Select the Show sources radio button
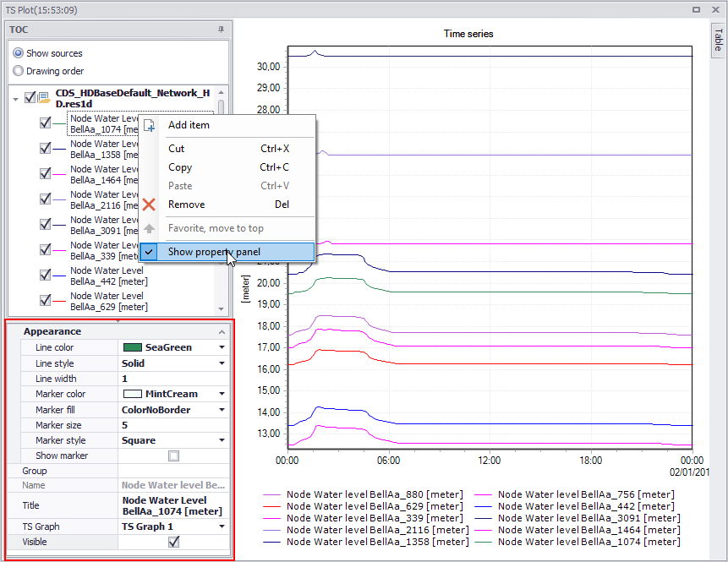This screenshot has height=562, width=728. (18, 53)
